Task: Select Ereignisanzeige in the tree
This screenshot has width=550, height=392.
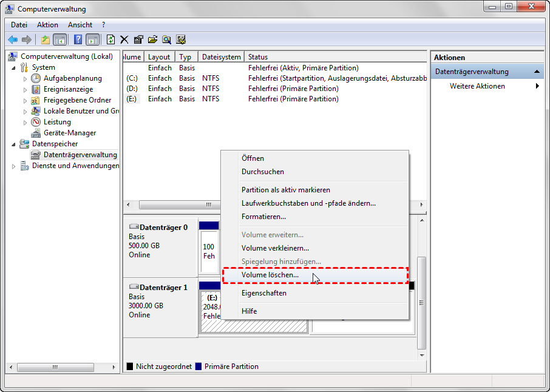Action: [68, 89]
